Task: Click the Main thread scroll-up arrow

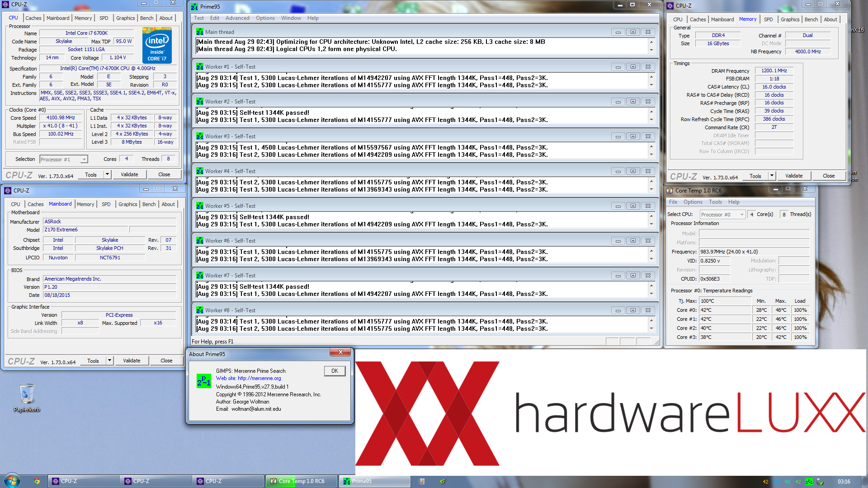Action: tap(651, 42)
